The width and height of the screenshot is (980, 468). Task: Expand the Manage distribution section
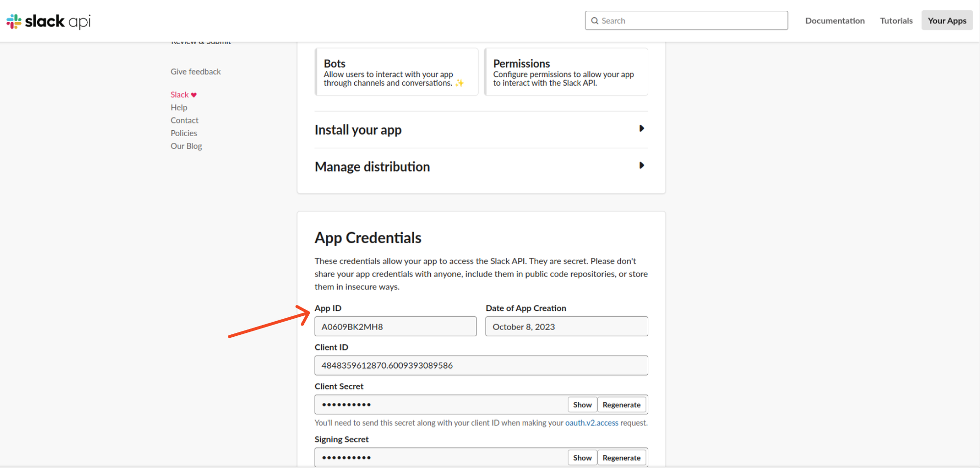[641, 165]
